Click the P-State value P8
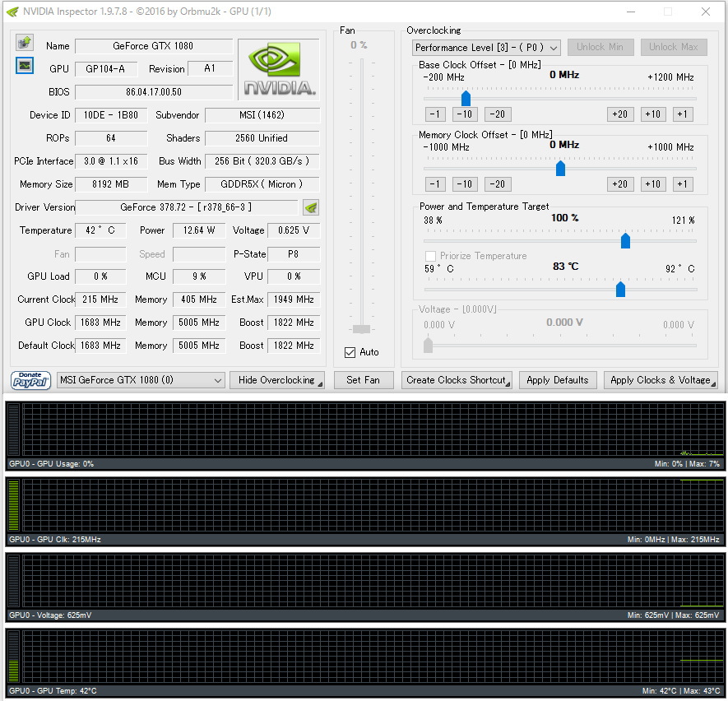Image resolution: width=728 pixels, height=701 pixels. (294, 254)
